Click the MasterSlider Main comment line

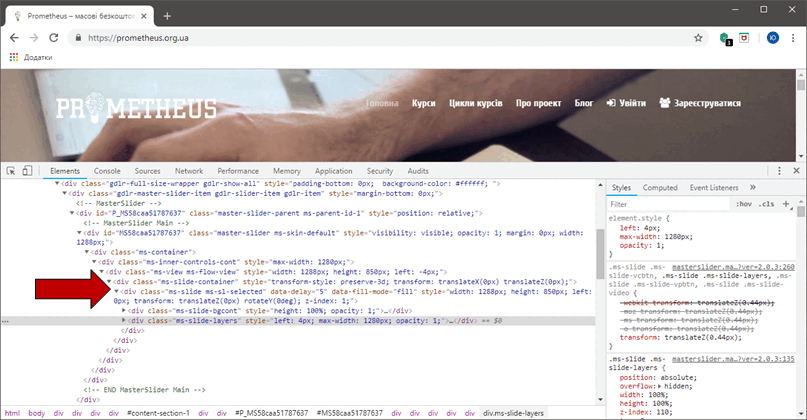pos(136,223)
